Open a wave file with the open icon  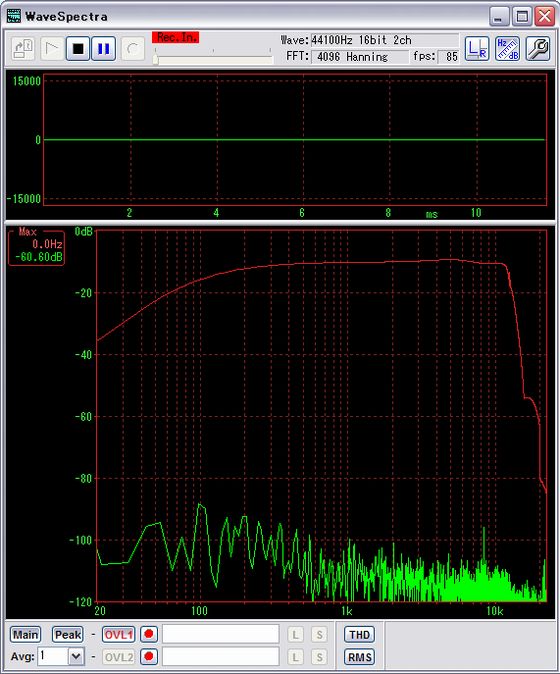(x=24, y=49)
